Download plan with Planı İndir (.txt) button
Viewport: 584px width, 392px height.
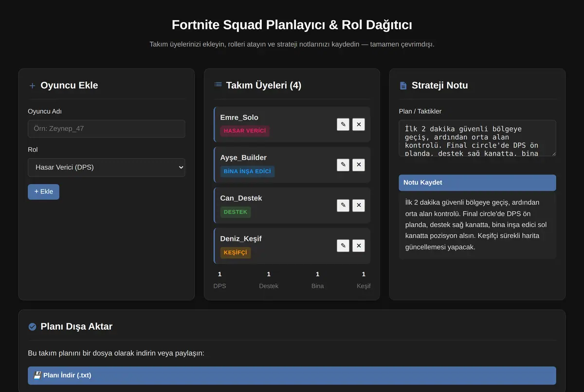(x=292, y=375)
